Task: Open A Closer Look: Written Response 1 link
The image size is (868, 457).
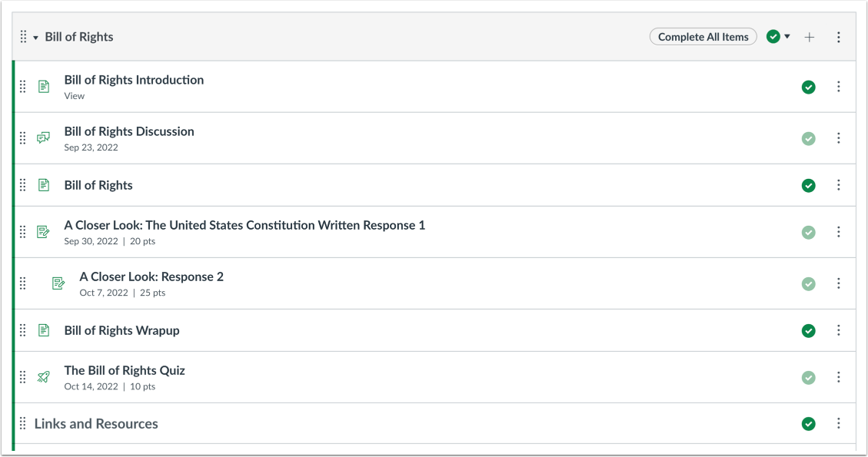Action: click(244, 225)
